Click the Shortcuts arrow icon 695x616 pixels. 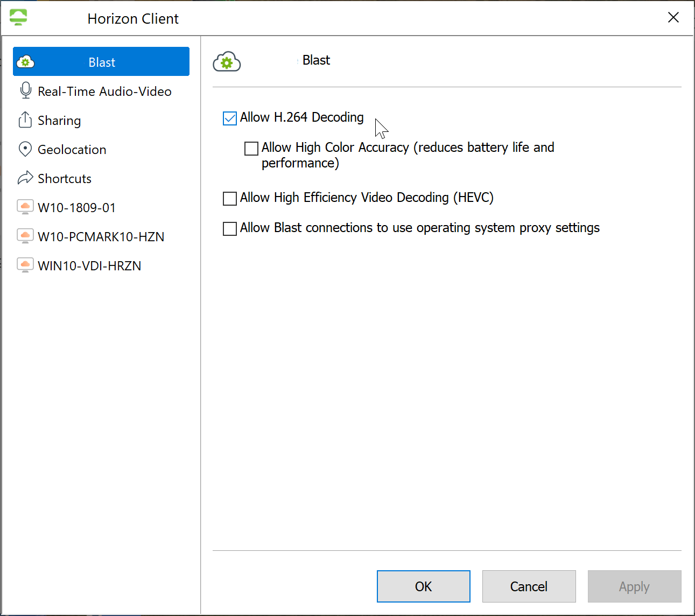click(x=25, y=178)
